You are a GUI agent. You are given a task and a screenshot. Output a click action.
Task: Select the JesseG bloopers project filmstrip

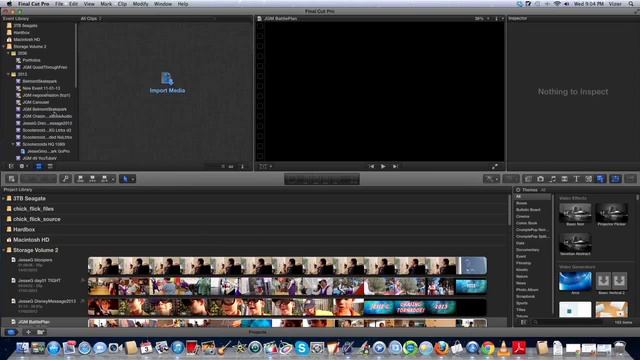pyautogui.click(x=287, y=266)
